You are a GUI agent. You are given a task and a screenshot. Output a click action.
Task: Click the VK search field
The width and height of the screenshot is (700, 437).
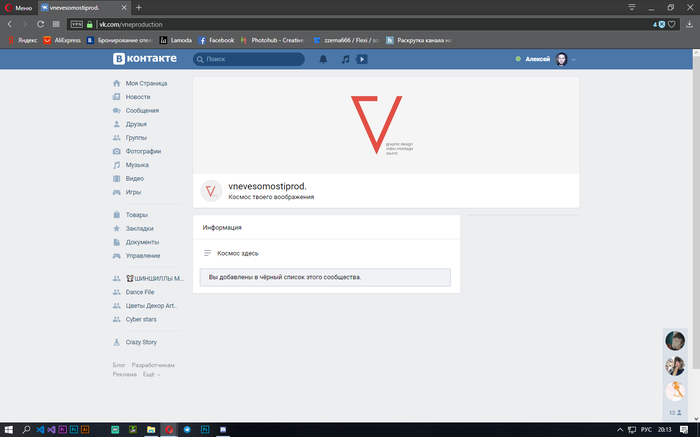[250, 60]
